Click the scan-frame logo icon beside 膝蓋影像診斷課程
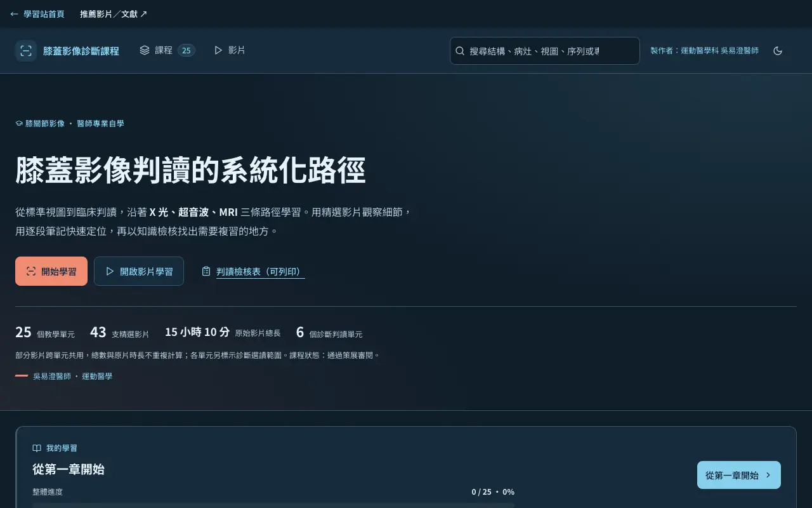The height and width of the screenshot is (508, 812). tap(26, 51)
